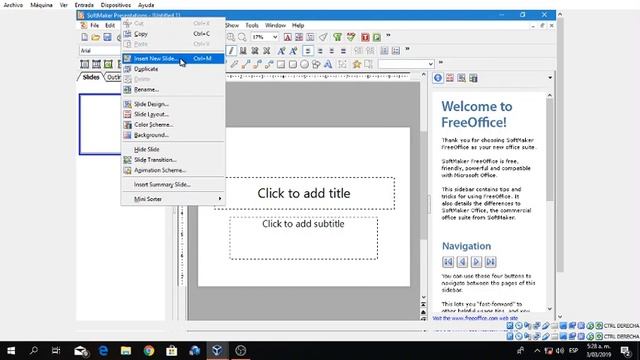Open Color Scheme from the menu
The height and width of the screenshot is (360, 640).
pyautogui.click(x=173, y=124)
